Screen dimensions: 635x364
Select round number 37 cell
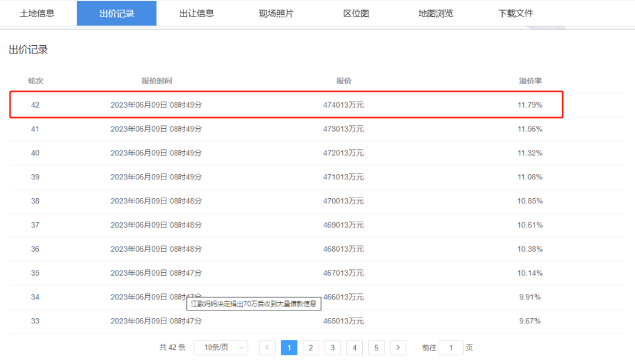35,225
